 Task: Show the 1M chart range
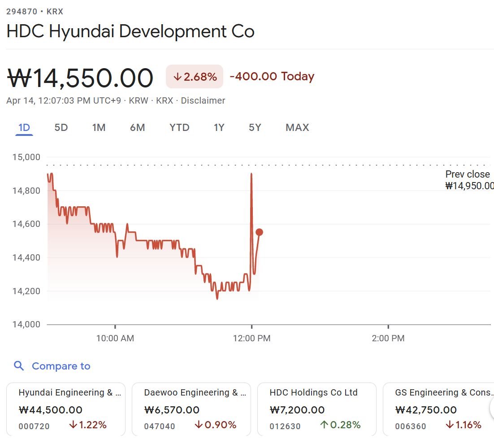pos(99,128)
